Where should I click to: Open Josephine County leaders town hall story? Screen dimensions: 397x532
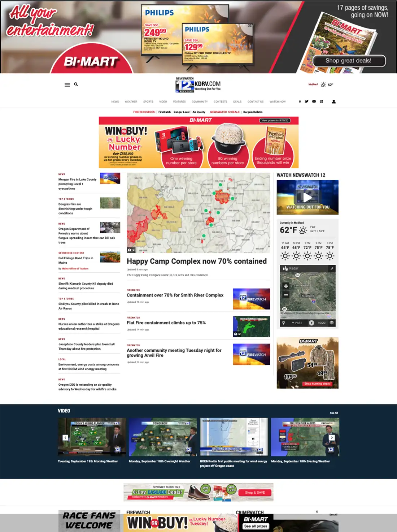pyautogui.click(x=87, y=347)
